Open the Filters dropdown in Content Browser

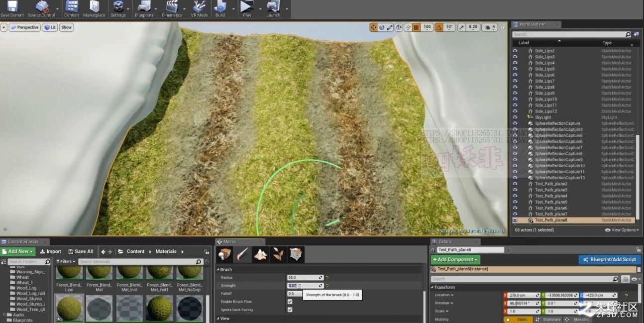(x=66, y=261)
